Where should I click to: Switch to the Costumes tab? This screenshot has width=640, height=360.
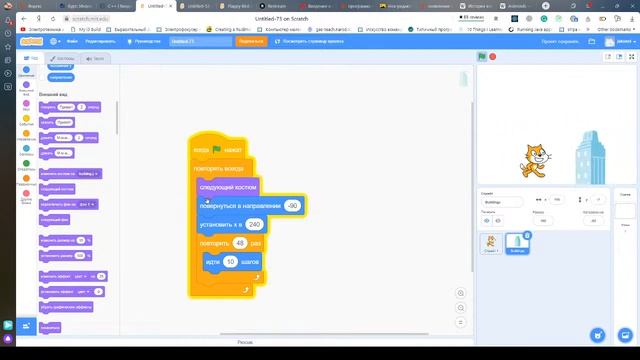pyautogui.click(x=62, y=59)
